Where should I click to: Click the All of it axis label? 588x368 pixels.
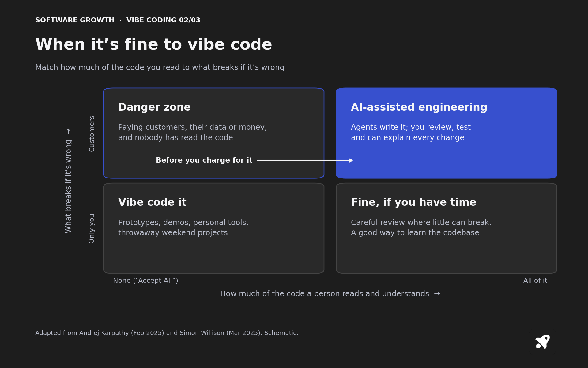[x=535, y=281]
